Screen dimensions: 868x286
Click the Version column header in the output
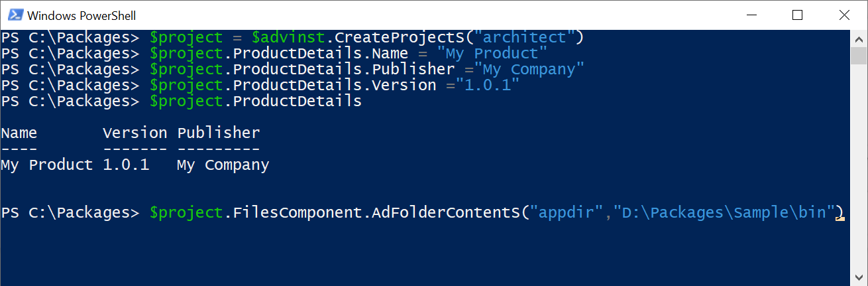tap(135, 133)
